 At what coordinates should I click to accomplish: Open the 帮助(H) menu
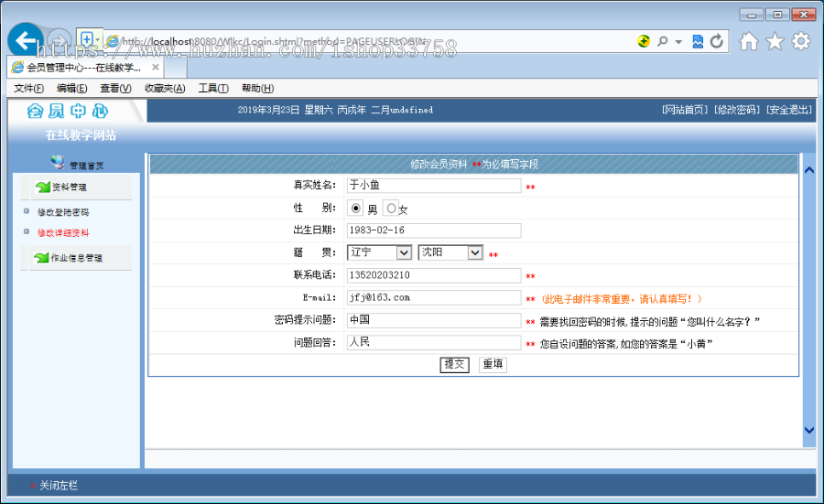257,88
